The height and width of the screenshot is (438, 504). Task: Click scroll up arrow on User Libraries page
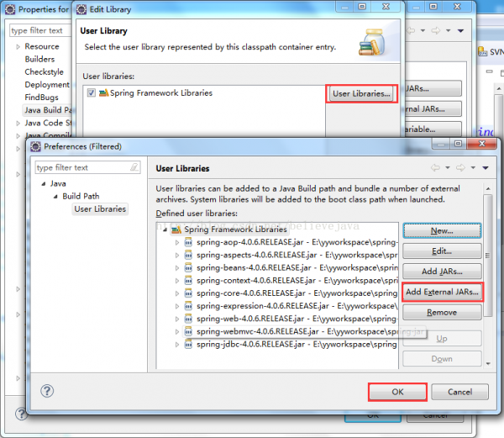pos(488,189)
